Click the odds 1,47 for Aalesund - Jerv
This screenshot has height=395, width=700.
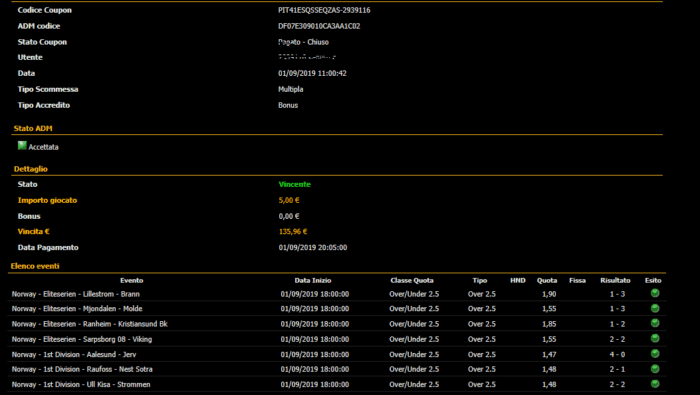point(549,354)
